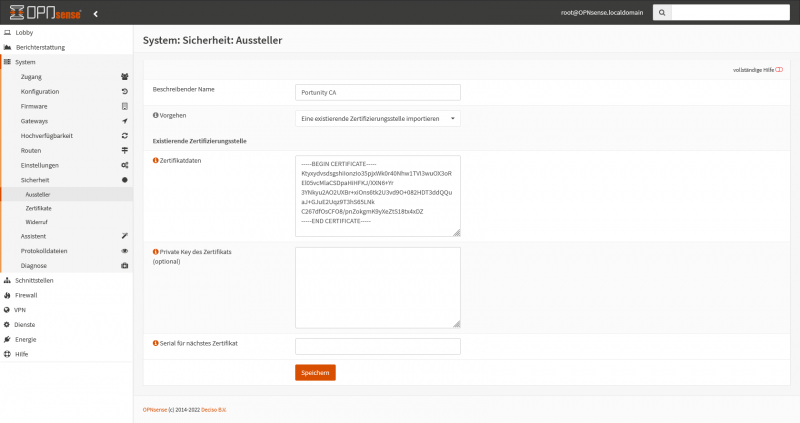The image size is (800, 423).
Task: Follow the Deciso B.V. footer link
Action: [213, 409]
